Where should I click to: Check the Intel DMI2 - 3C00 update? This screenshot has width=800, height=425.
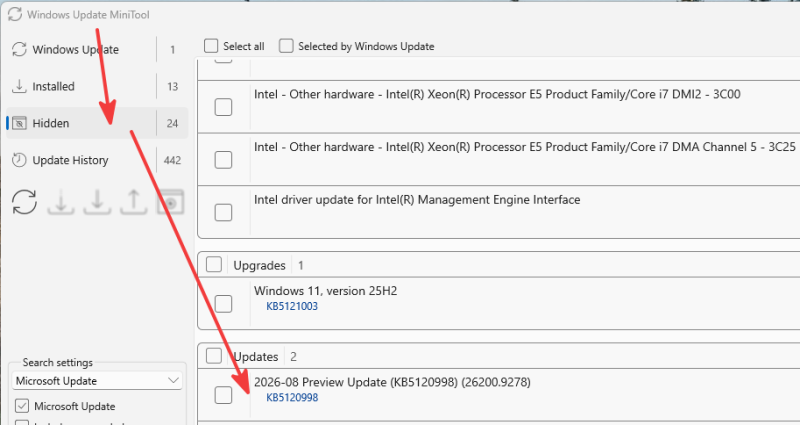(x=223, y=107)
